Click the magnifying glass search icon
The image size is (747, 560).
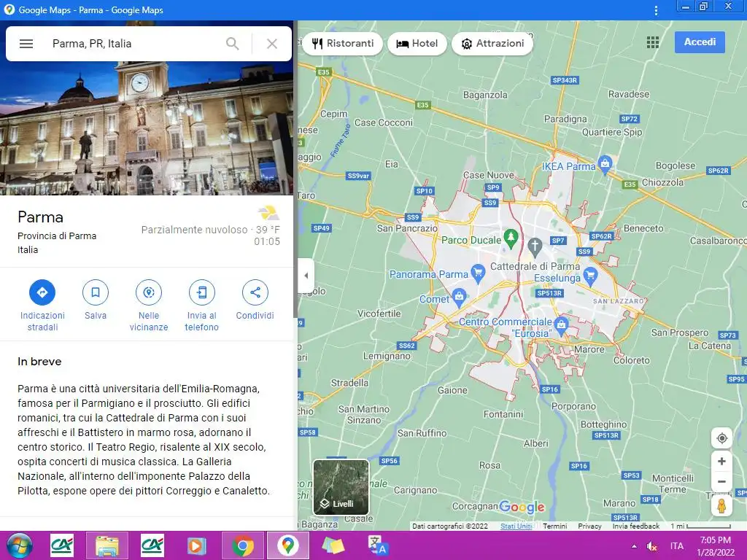pos(233,44)
